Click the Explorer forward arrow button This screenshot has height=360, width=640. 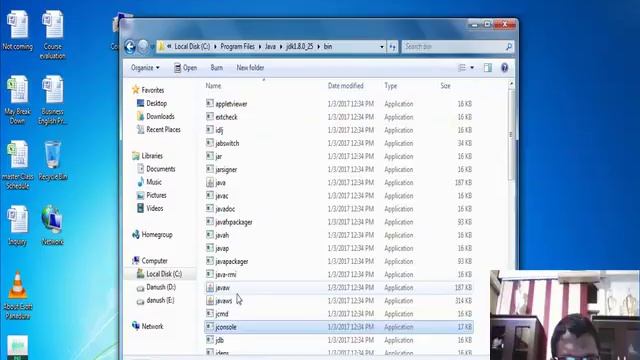coord(143,47)
